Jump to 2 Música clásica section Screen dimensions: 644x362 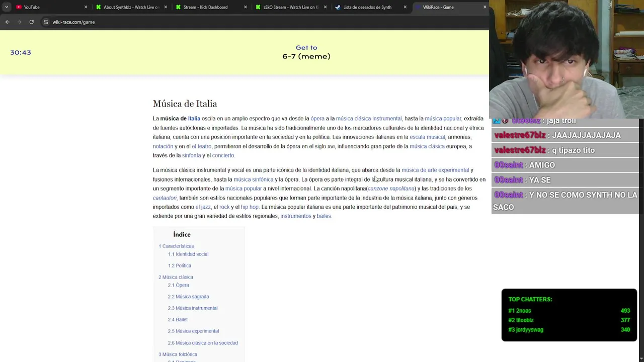tap(176, 277)
